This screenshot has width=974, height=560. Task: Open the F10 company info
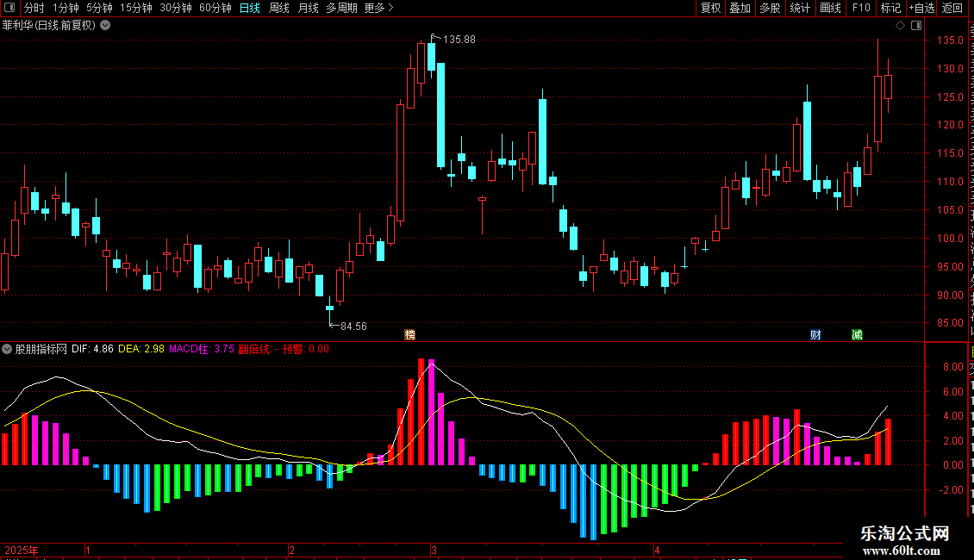861,8
